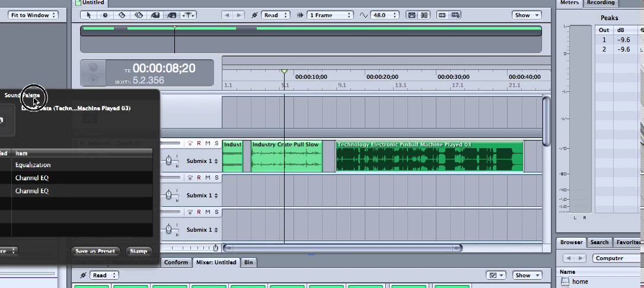Select the Technology Electronic Pinball Machine clip
The width and height of the screenshot is (644, 288).
[429, 156]
